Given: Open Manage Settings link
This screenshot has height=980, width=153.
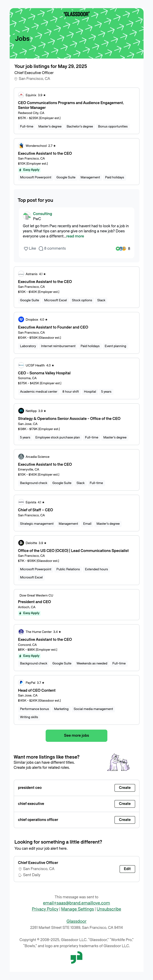Looking at the screenshot, I should [x=77, y=909].
